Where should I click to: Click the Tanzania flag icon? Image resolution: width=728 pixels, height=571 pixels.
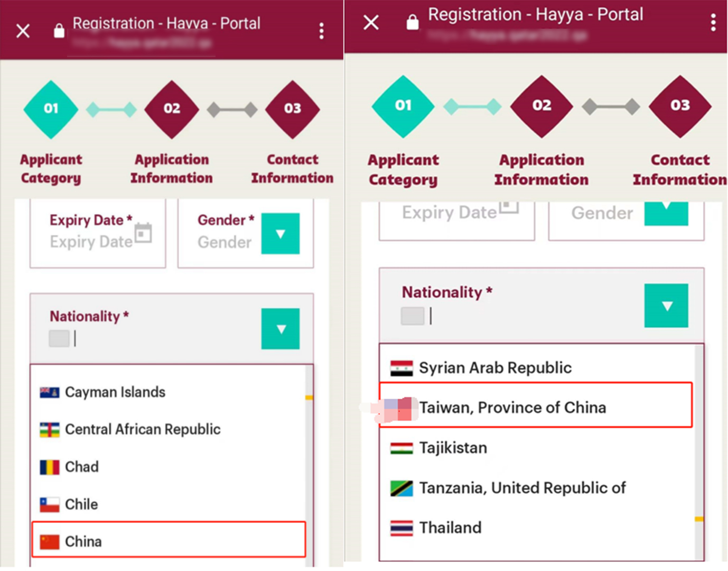click(402, 488)
